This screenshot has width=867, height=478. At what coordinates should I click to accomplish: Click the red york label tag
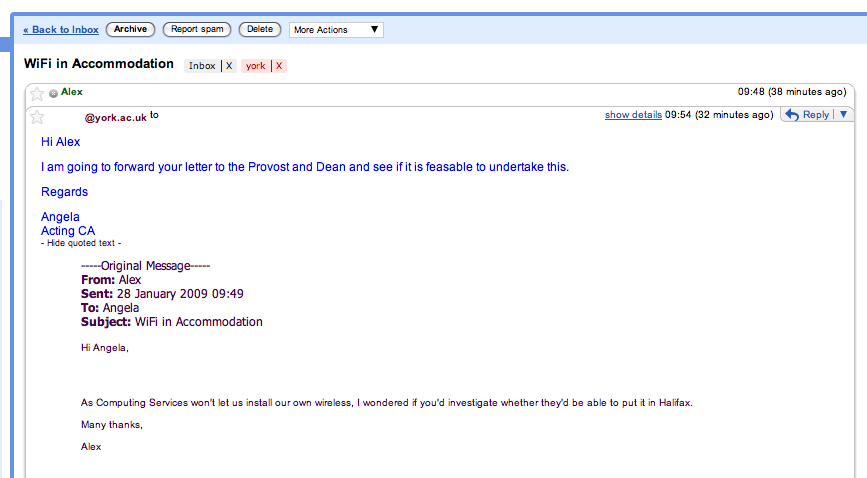click(x=256, y=66)
